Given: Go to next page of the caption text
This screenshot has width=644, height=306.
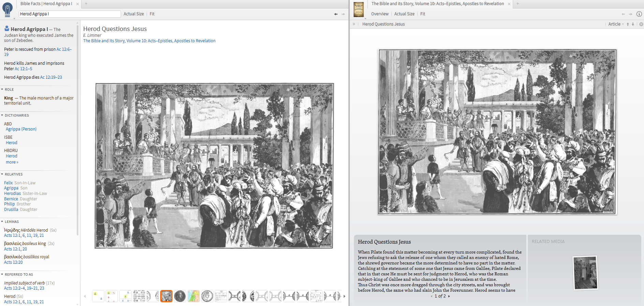Looking at the screenshot, I should click(x=449, y=296).
